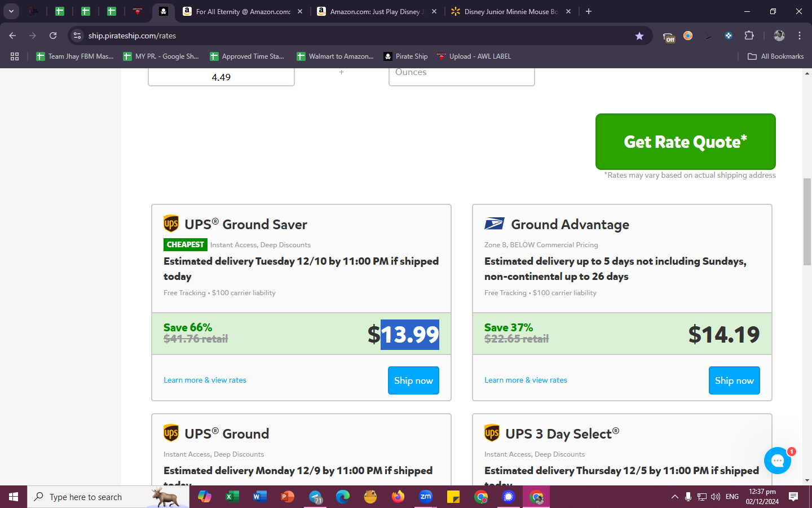Open Telegram from the taskbar

click(315, 497)
